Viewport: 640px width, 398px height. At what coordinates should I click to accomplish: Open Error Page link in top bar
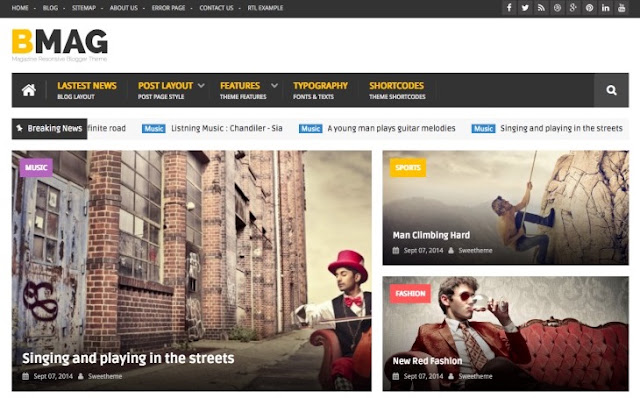tap(168, 8)
